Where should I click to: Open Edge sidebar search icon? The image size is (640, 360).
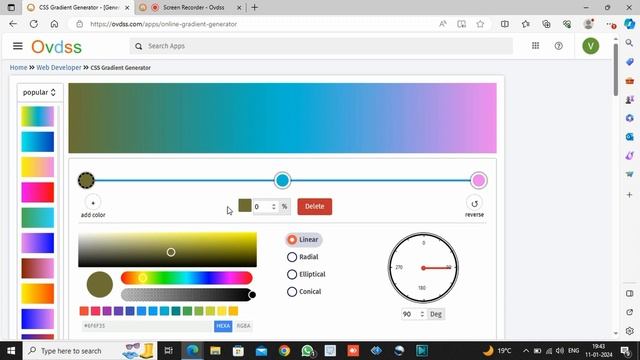click(x=629, y=42)
